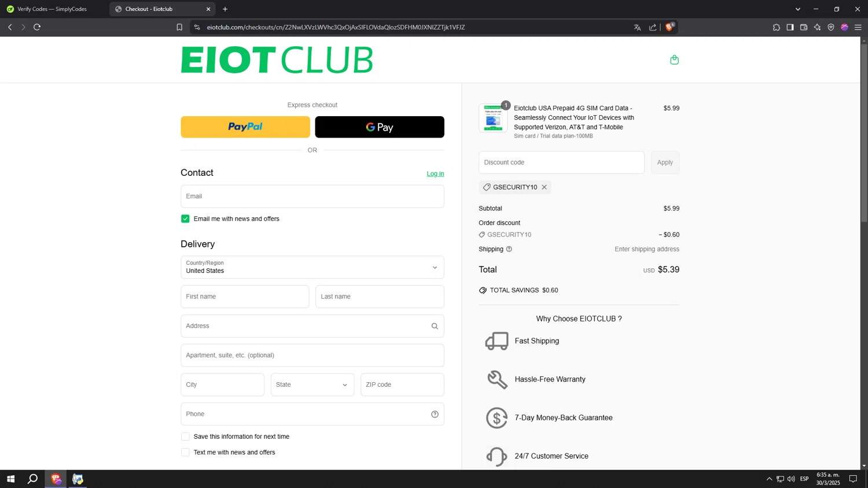Screen dimensions: 868x488
Task: Open the browser hamburger menu
Action: point(858,27)
